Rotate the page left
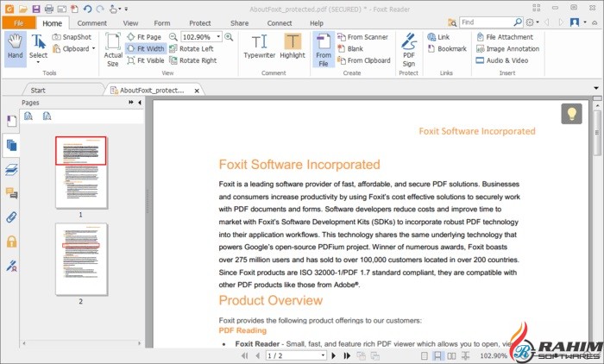The image size is (604, 364). point(192,48)
